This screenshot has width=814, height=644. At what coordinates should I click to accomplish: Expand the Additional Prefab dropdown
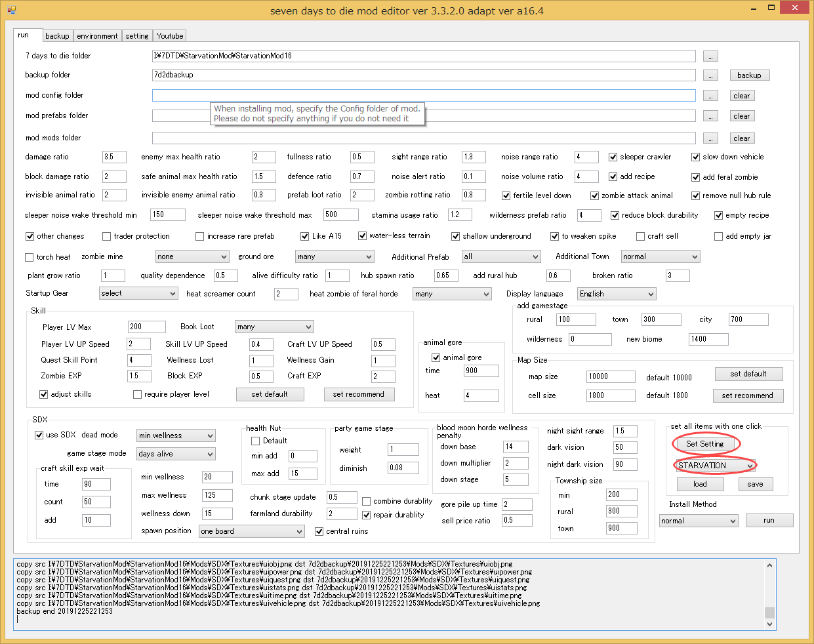coord(501,257)
